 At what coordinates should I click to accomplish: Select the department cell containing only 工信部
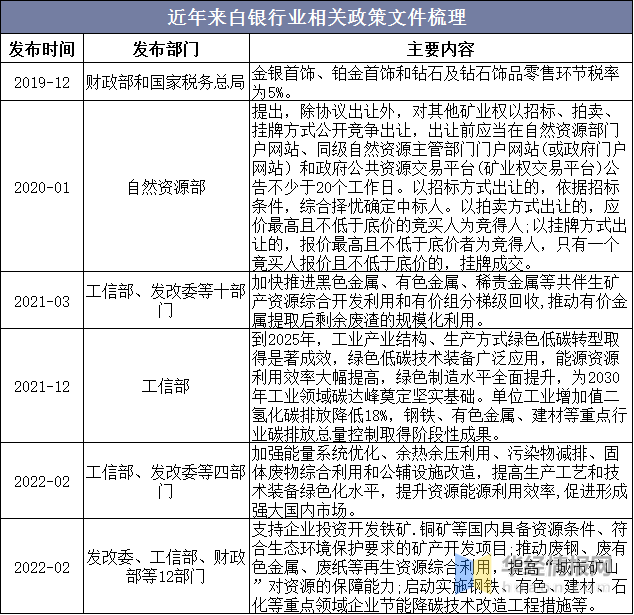pyautogui.click(x=166, y=386)
